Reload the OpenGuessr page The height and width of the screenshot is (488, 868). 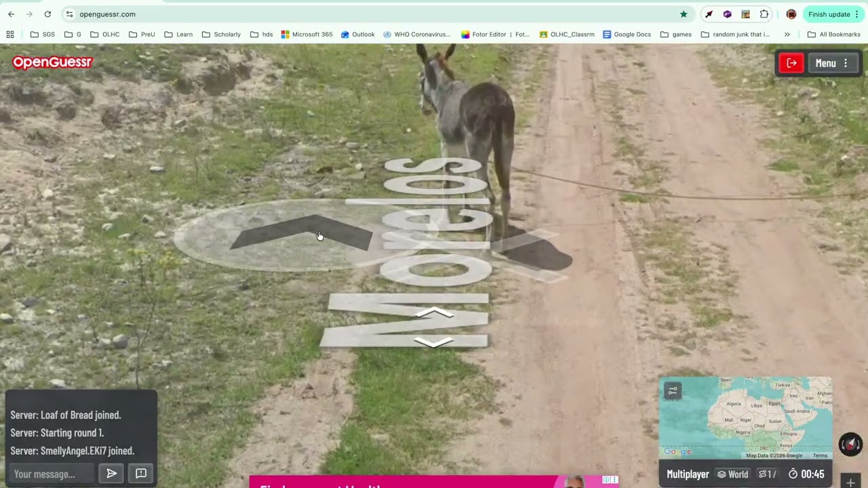point(47,14)
